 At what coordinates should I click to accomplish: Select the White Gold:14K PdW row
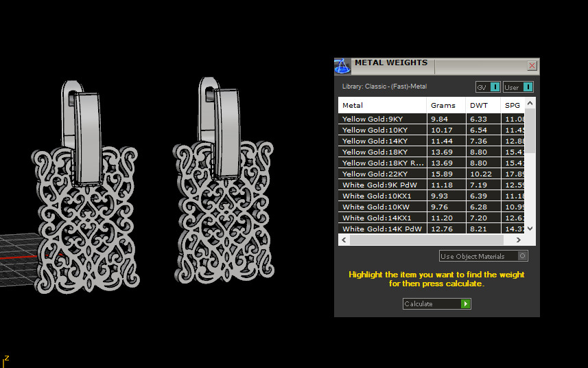click(x=432, y=229)
